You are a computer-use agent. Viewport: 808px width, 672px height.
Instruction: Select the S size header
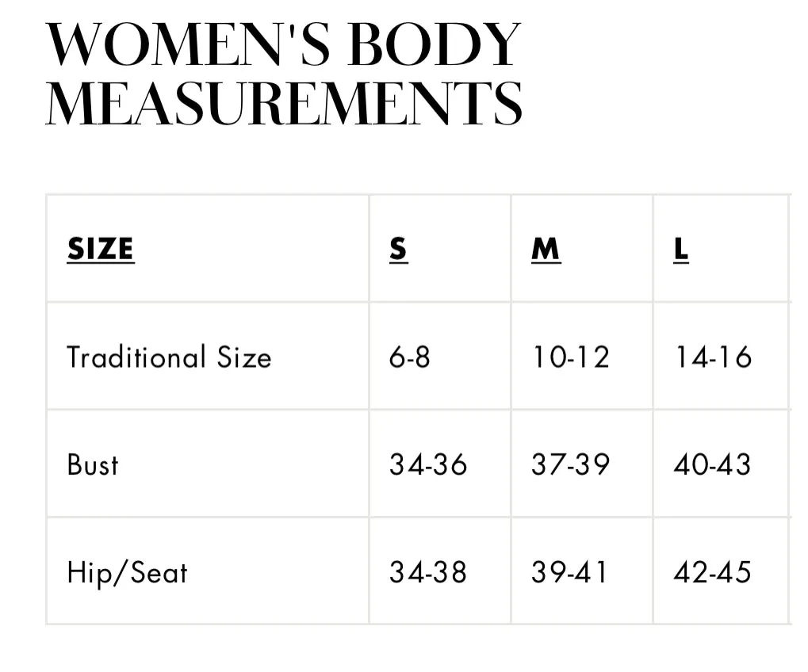(x=398, y=250)
